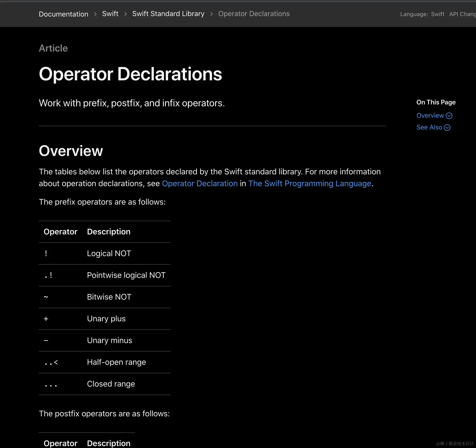
Task: Click circled down-arrow icon beside Overview
Action: click(x=449, y=116)
